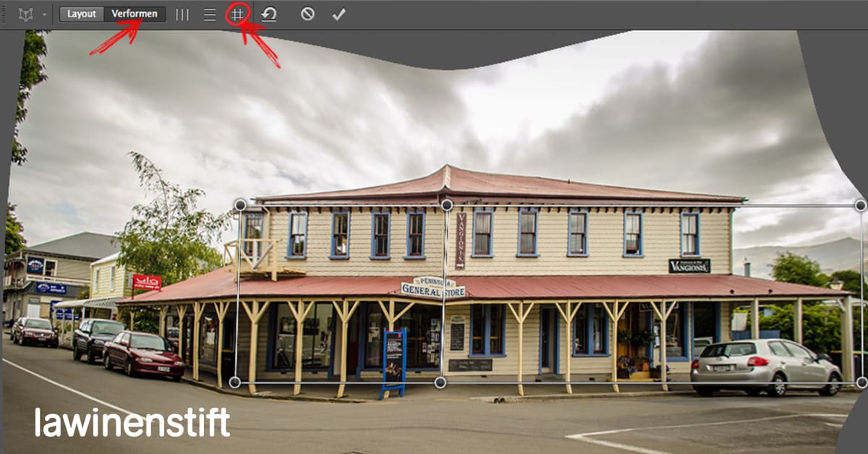This screenshot has height=454, width=868.
Task: Click the lawinenstift watermark text
Action: pos(132,422)
